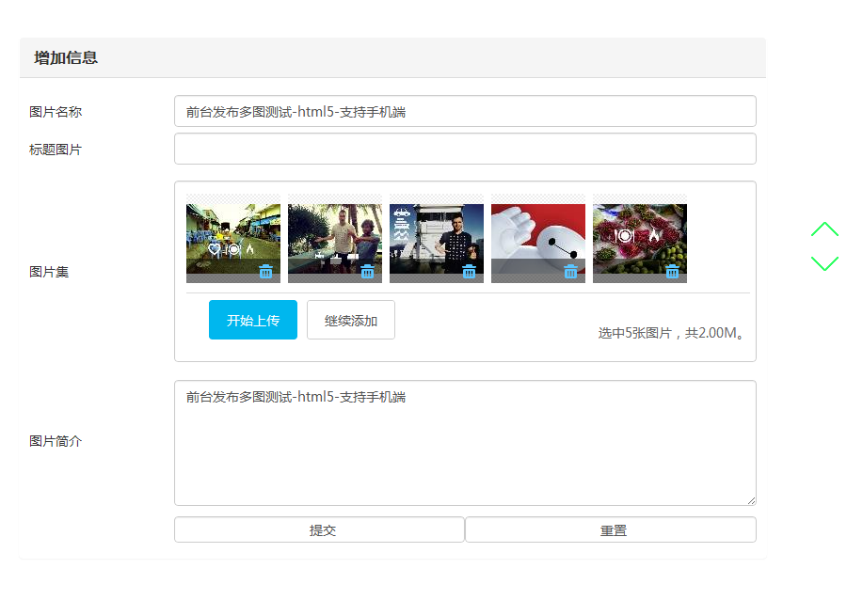The height and width of the screenshot is (616, 847).
Task: Click the green down chevron arrow
Action: point(824,263)
